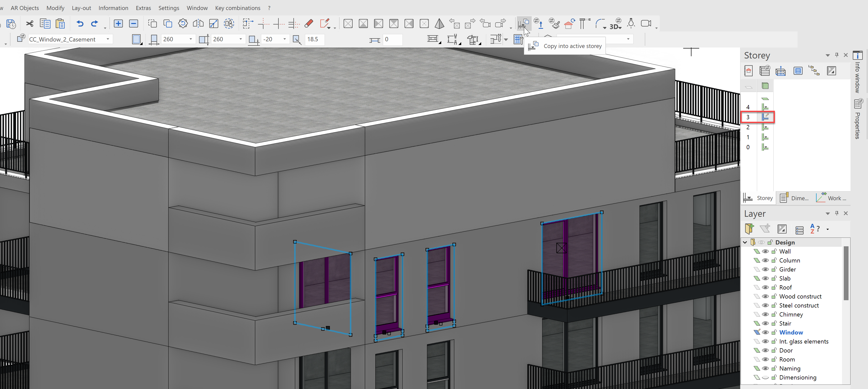Open the window width 260 dropdown
Viewport: 868px width, 389px height.
click(x=191, y=39)
